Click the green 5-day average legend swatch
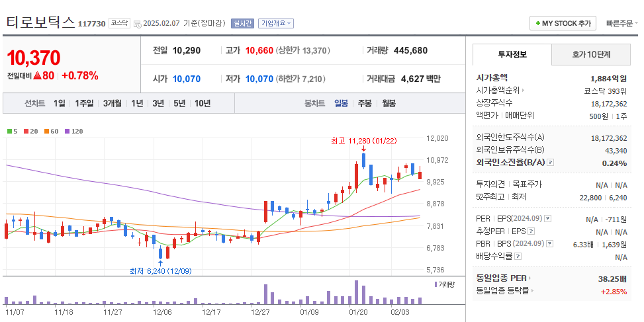 (x=10, y=132)
